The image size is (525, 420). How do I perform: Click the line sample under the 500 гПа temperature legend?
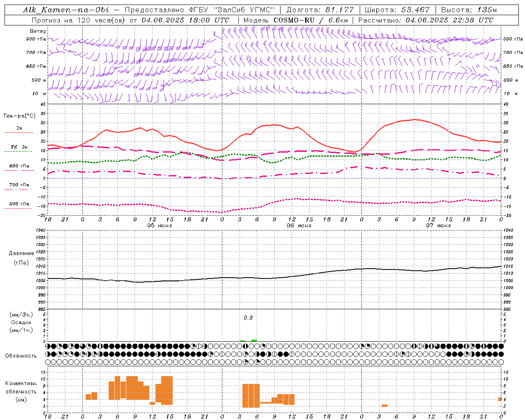coord(18,208)
